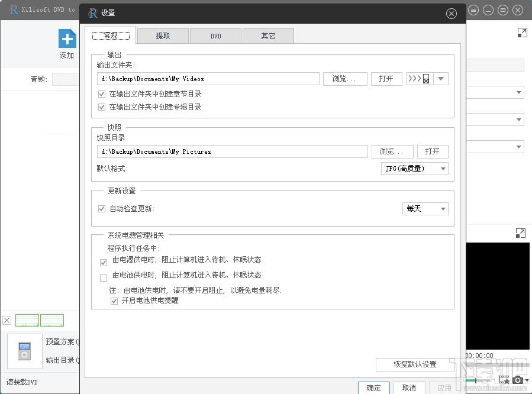Click 浏览 for output folder
Screen dimensions: 532x394
coord(345,79)
